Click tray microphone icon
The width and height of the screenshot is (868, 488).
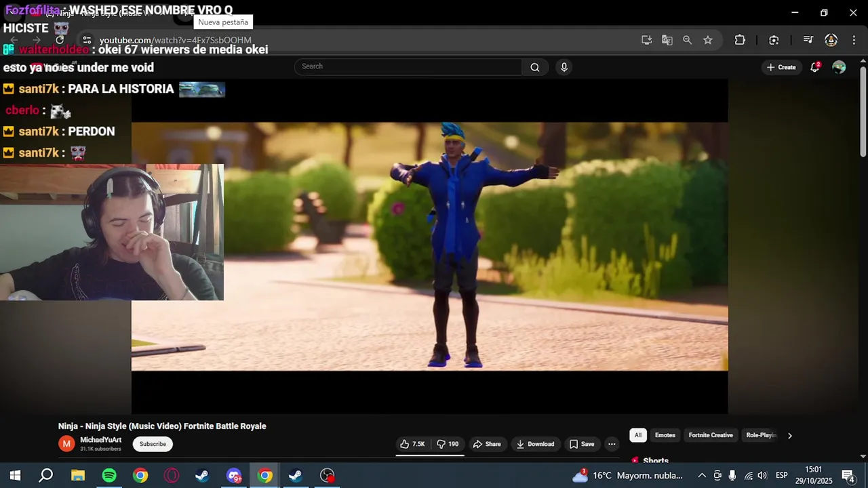(732, 476)
